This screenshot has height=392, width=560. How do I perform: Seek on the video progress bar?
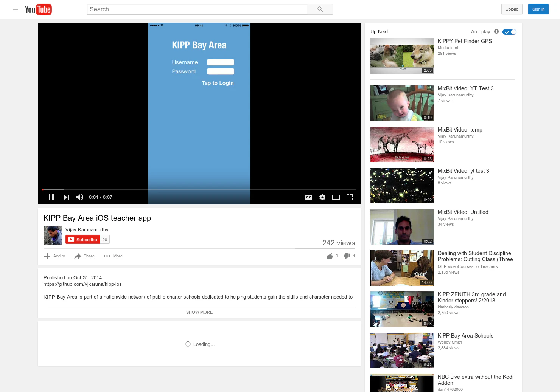pyautogui.click(x=199, y=189)
